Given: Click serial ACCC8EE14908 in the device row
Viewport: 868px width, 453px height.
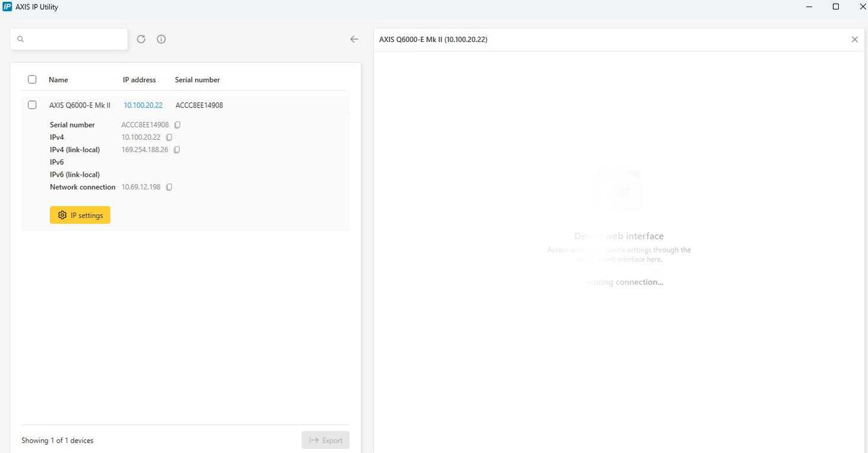Looking at the screenshot, I should pos(199,105).
